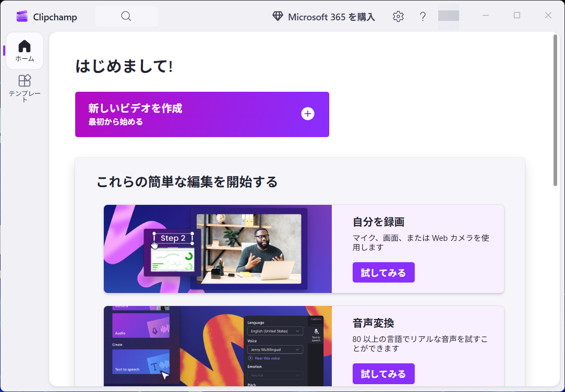Click the 音声変換 heading
Screen dimensions: 565x392
click(x=374, y=323)
